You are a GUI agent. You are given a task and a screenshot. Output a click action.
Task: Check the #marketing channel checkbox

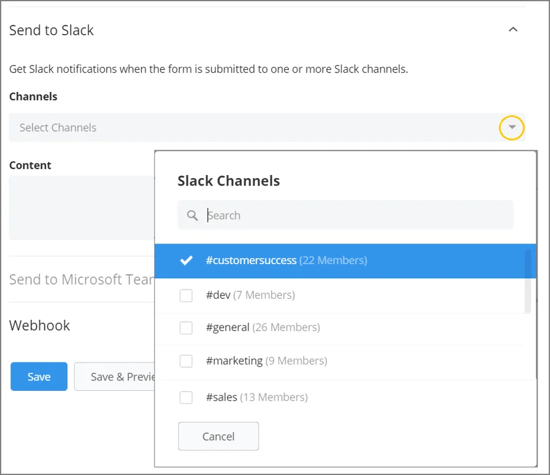[186, 361]
